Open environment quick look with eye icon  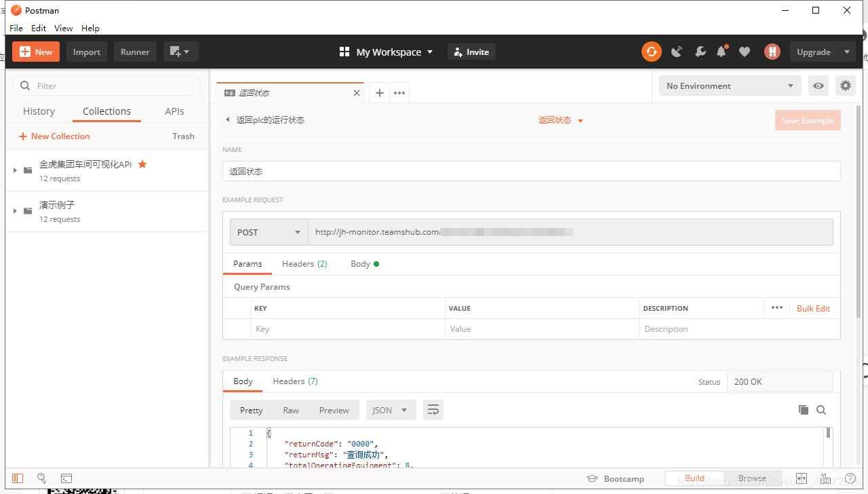pos(818,85)
